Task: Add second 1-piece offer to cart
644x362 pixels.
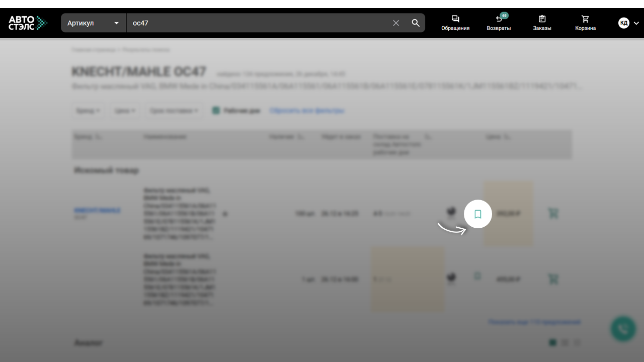Action: pos(553,279)
